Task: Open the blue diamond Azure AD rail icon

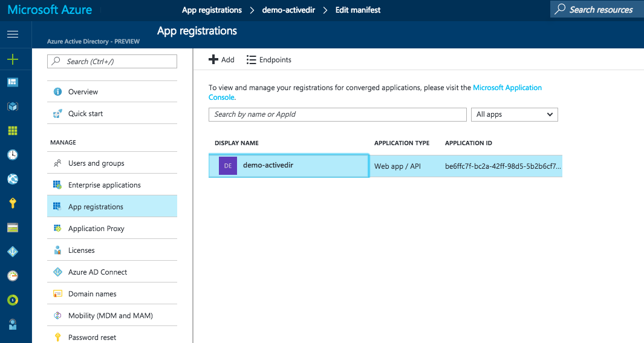Action: click(x=13, y=252)
